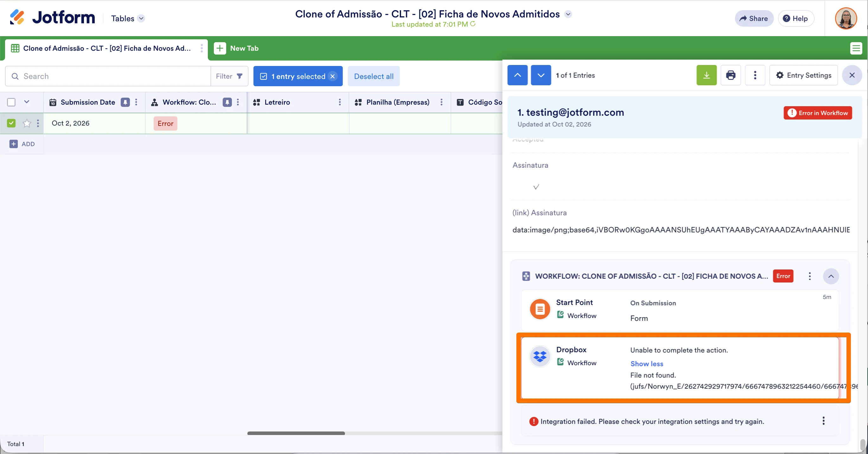Open the user profile avatar
Viewport: 868px width, 454px height.
846,19
